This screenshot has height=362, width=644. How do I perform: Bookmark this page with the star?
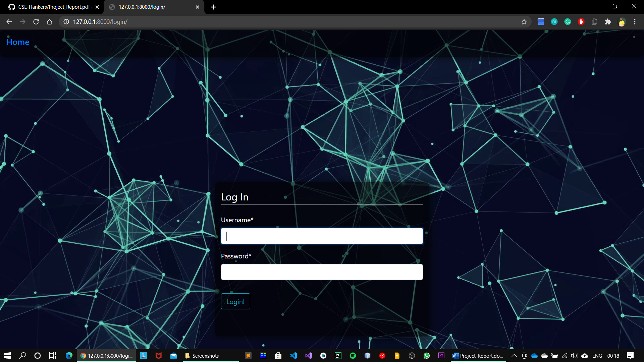tap(524, 22)
